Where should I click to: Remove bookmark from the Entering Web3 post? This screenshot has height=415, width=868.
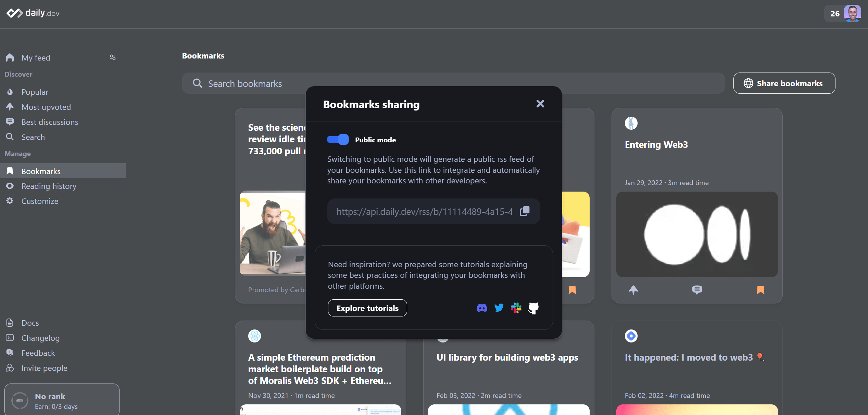[761, 290]
